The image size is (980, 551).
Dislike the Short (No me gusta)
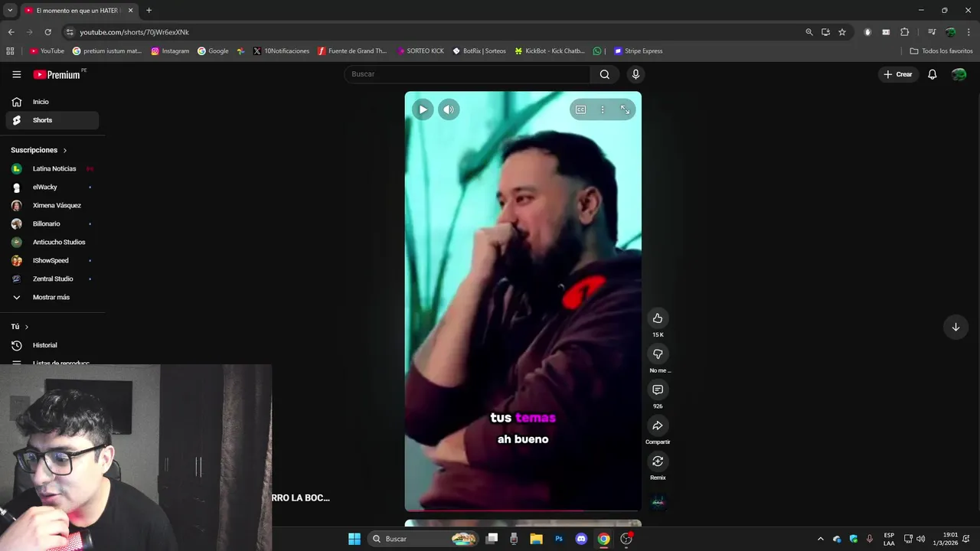coord(658,354)
